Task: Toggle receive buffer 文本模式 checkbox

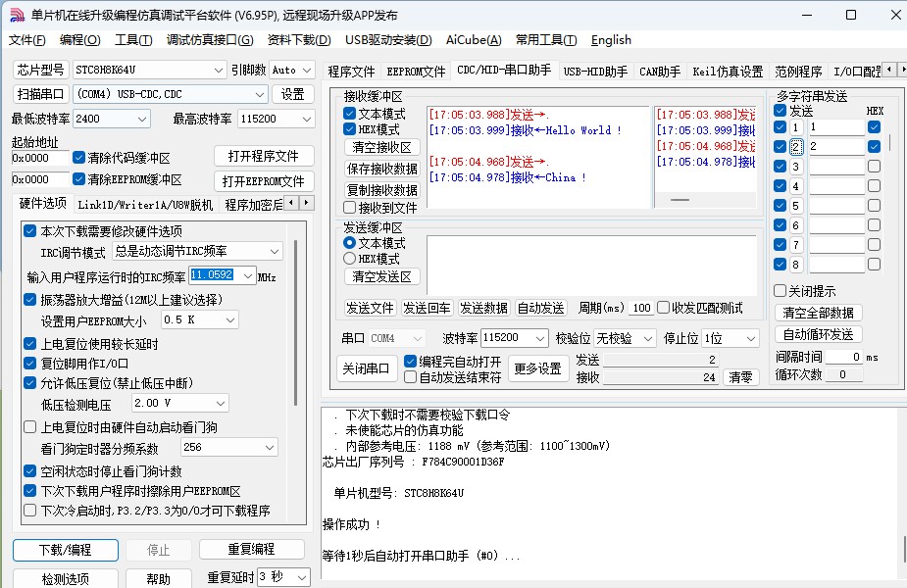Action: click(x=349, y=114)
